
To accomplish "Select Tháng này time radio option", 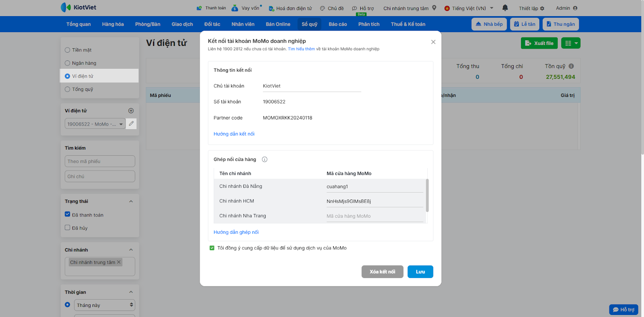I will (68, 305).
